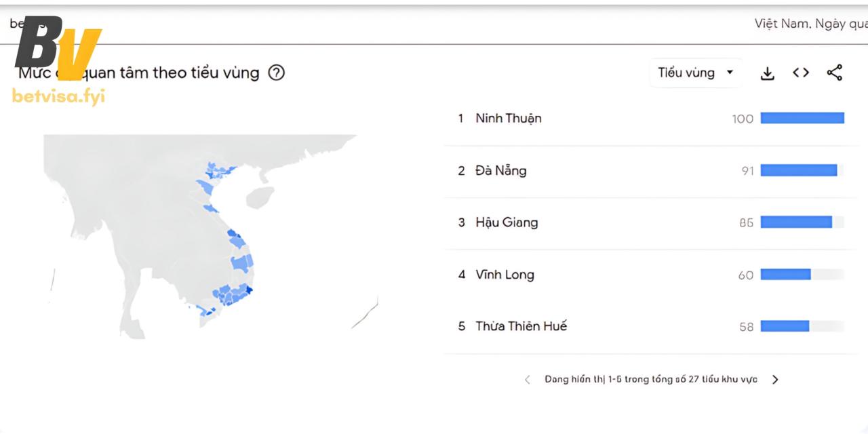Select Ninh Thuận from the region list
This screenshot has width=868, height=434.
pos(509,118)
